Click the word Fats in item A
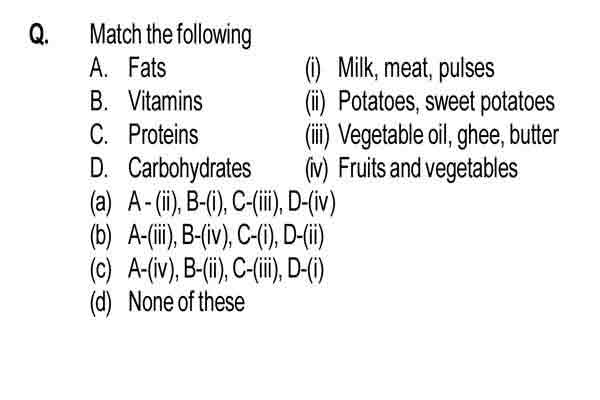 147,68
